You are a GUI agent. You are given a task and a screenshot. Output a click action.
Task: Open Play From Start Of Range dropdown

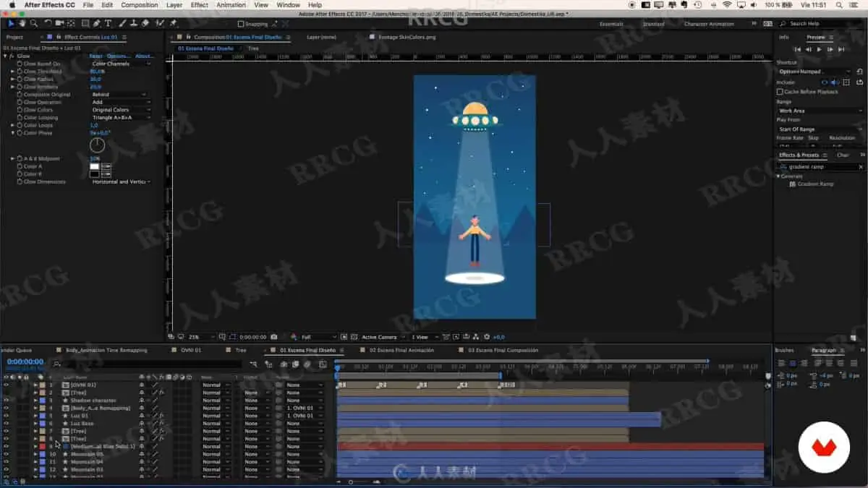pos(820,129)
